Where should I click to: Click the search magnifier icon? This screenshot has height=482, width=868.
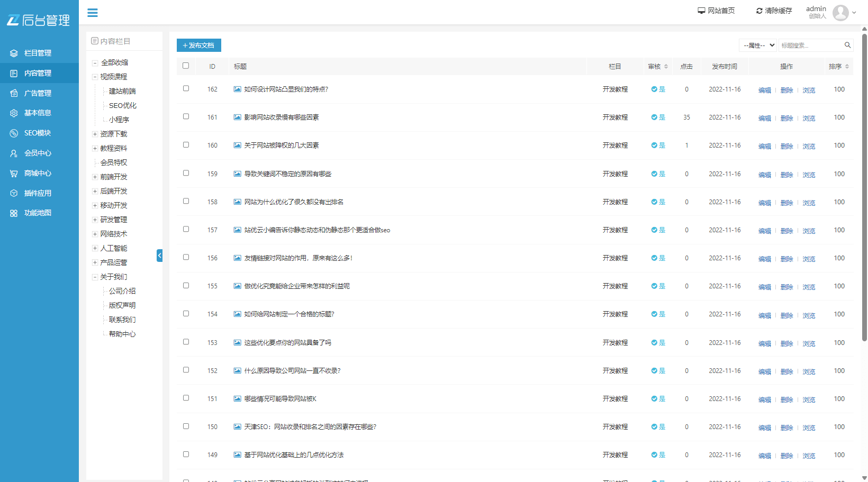(847, 45)
